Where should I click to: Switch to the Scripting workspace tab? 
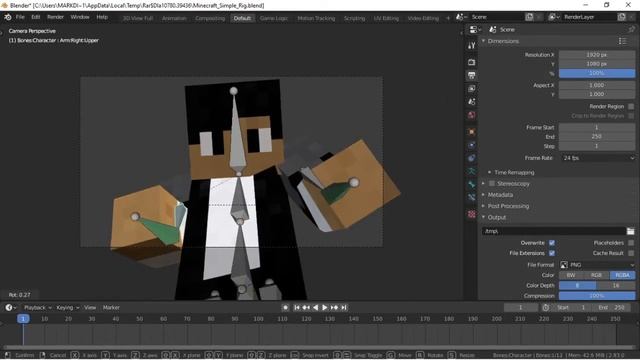click(x=354, y=18)
